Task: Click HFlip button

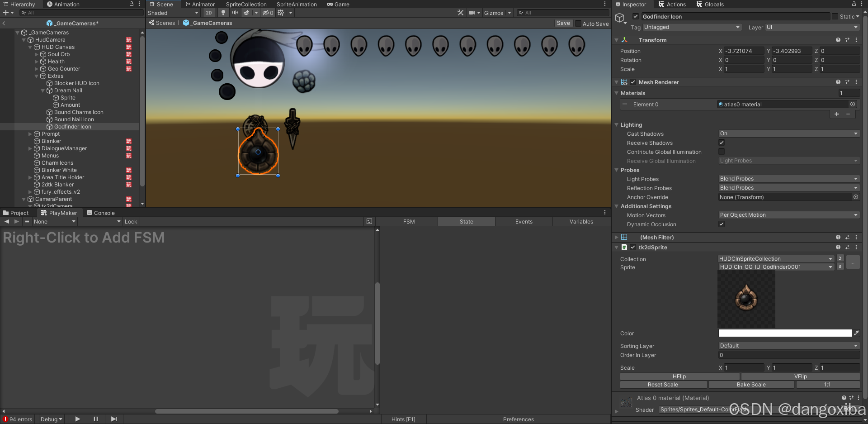Action: coord(679,376)
